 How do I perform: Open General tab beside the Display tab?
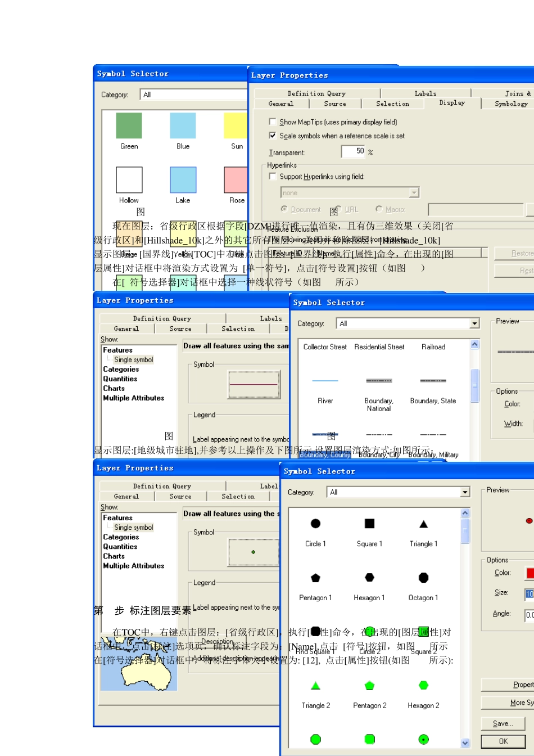[281, 104]
